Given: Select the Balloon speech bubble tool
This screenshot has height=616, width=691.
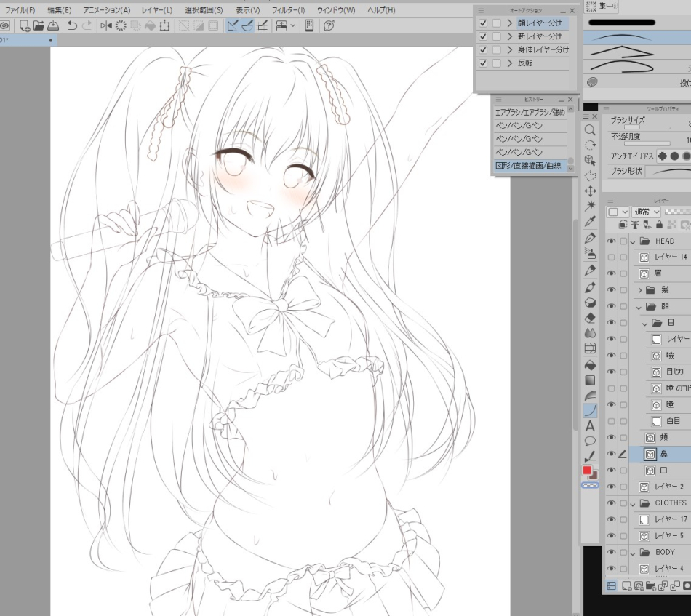Looking at the screenshot, I should pos(590,441).
